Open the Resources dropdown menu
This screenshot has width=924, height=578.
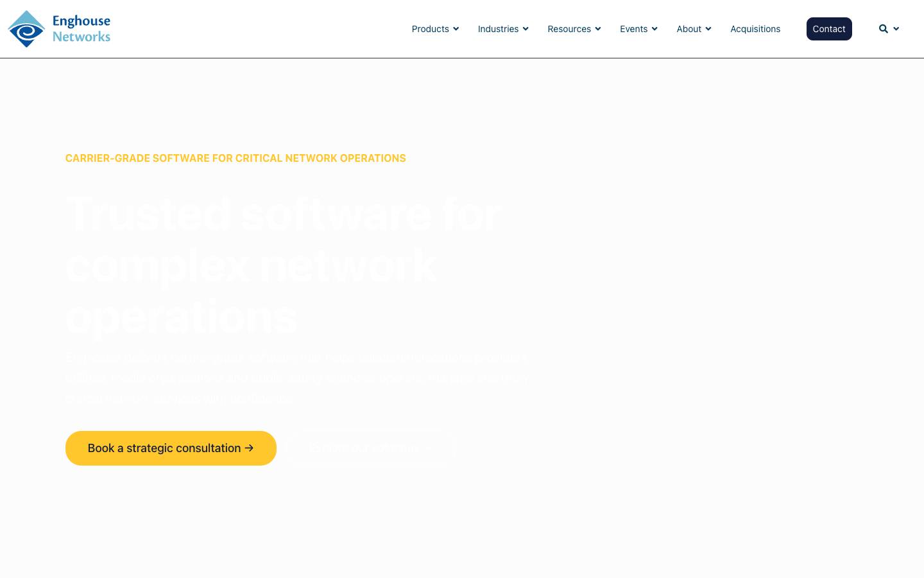point(574,29)
